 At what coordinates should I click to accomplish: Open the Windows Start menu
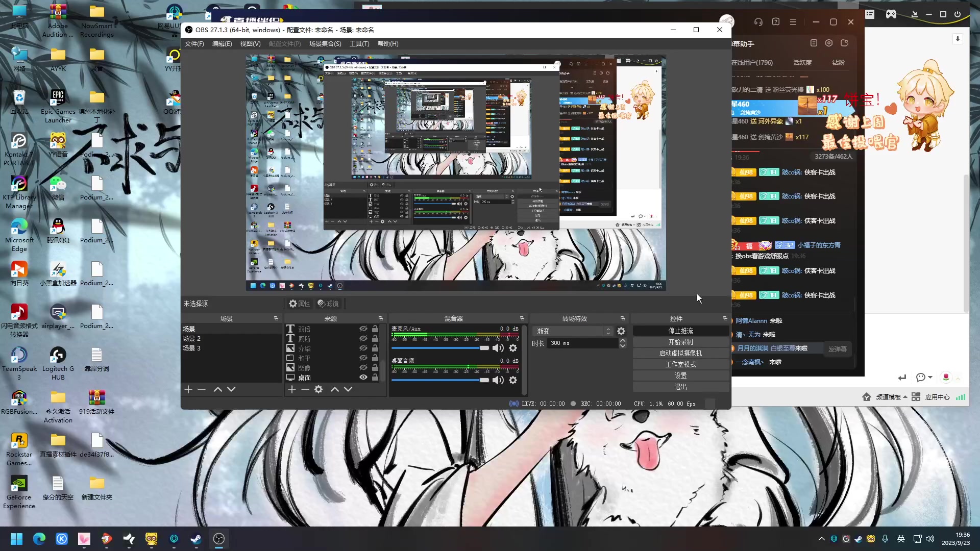[16, 539]
